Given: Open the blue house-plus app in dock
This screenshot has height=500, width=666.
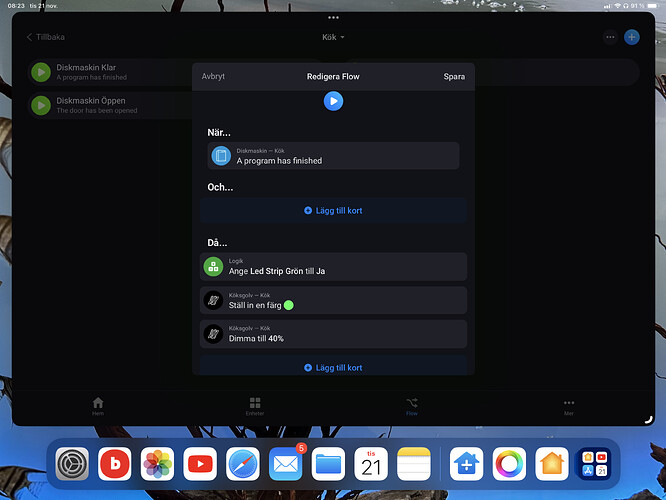Looking at the screenshot, I should click(x=466, y=464).
